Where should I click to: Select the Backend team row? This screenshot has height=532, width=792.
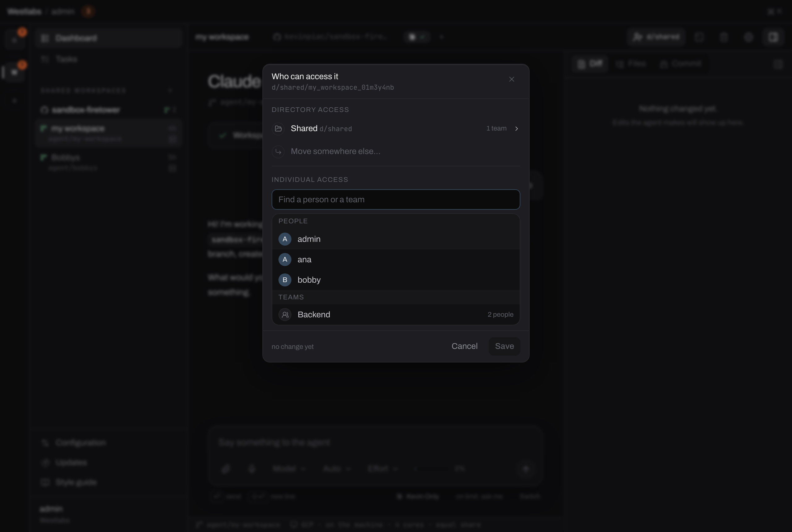[396, 315]
